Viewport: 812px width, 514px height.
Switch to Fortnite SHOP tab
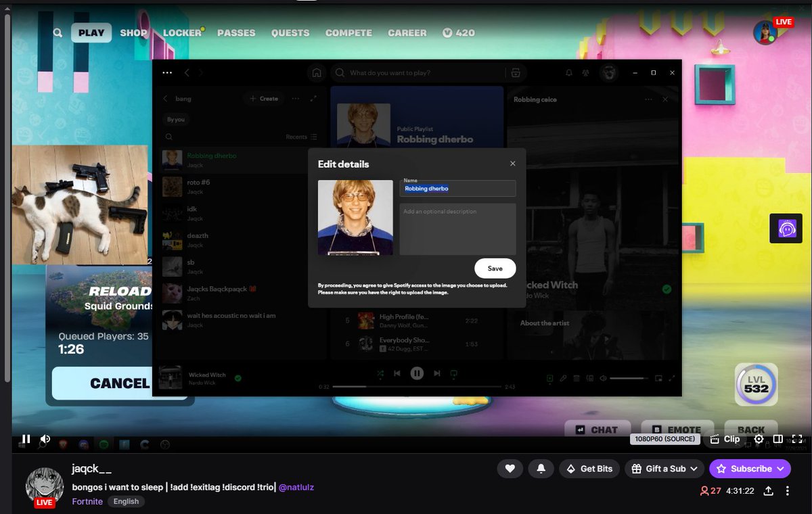(133, 32)
